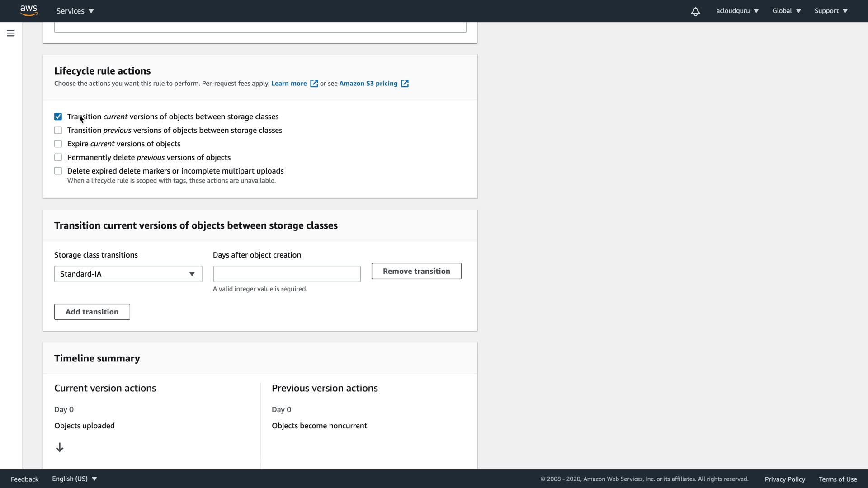Open the hamburger sidebar menu
Viewport: 868px width, 488px height.
(x=11, y=33)
